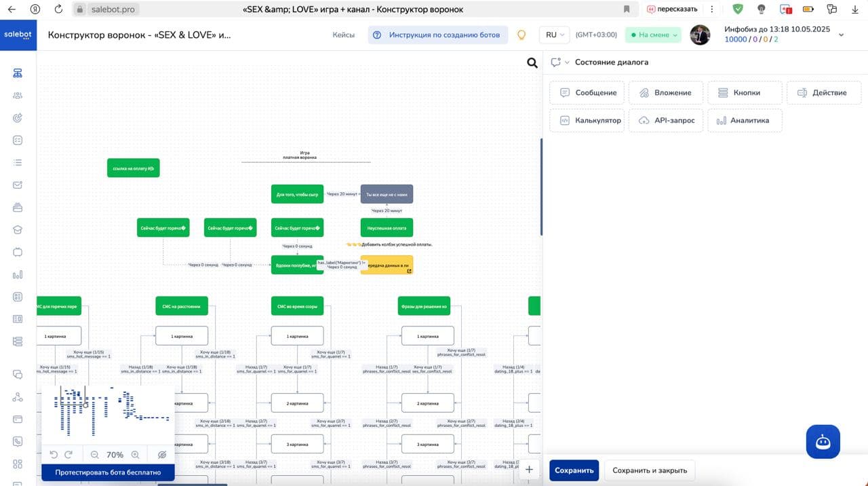Image resolution: width=868 pixels, height=486 pixels.
Task: Click «Протестировать бота бесплатно» button
Action: pyautogui.click(x=108, y=472)
